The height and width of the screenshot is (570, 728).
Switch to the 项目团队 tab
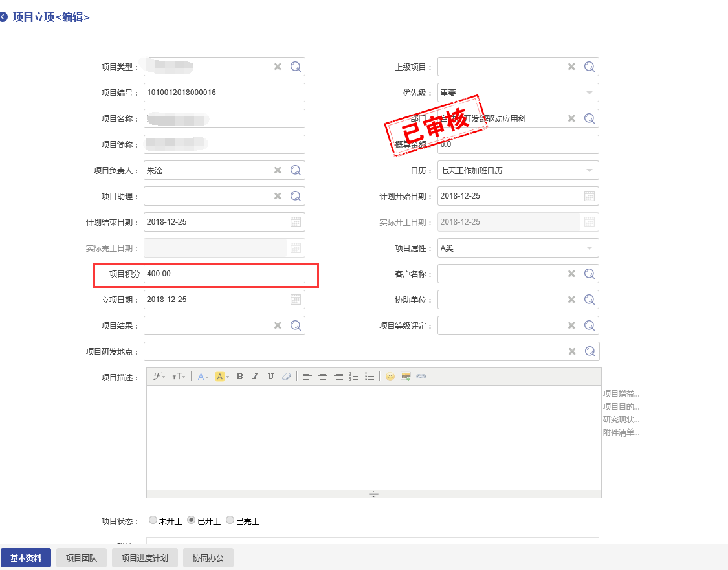tap(82, 558)
